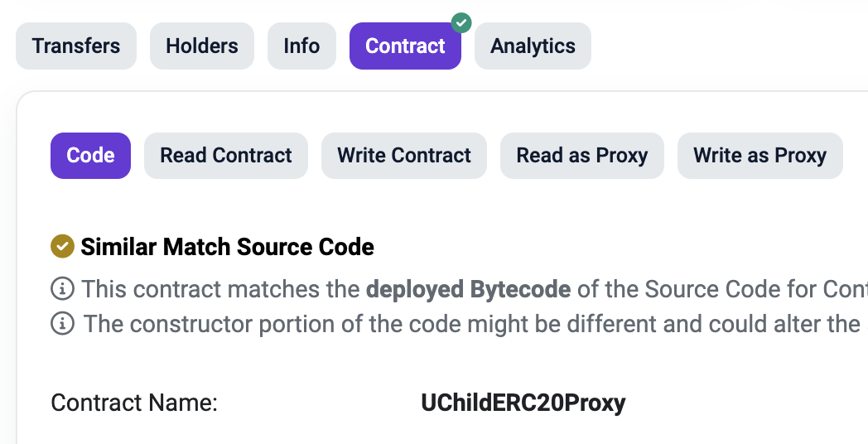Select the Code sub-tab
This screenshot has height=444, width=868.
tap(90, 156)
